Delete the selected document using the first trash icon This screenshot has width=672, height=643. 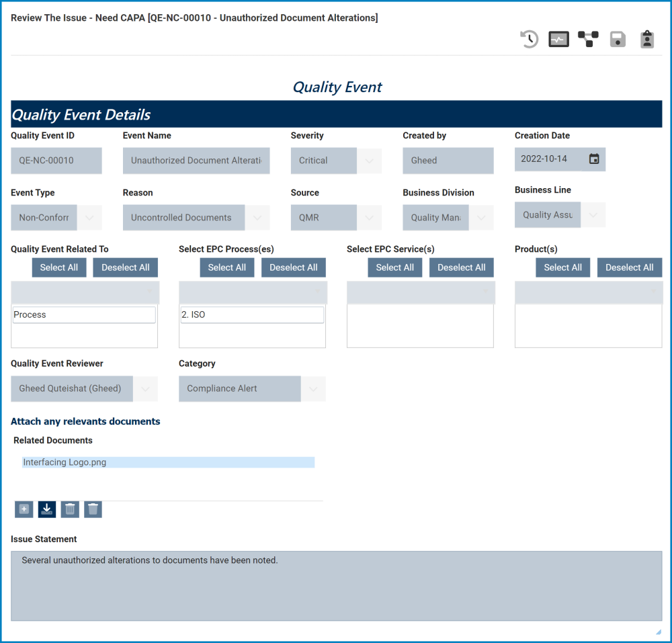click(x=70, y=509)
